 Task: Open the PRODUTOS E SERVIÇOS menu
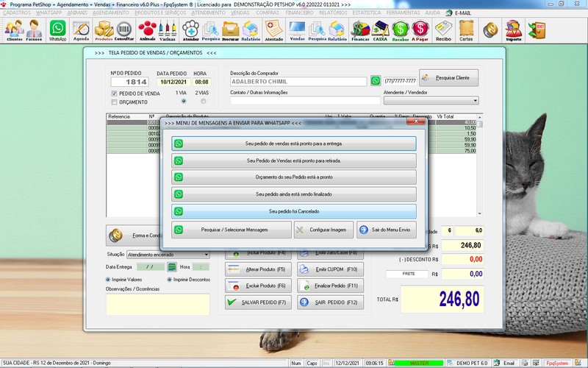pyautogui.click(x=160, y=13)
